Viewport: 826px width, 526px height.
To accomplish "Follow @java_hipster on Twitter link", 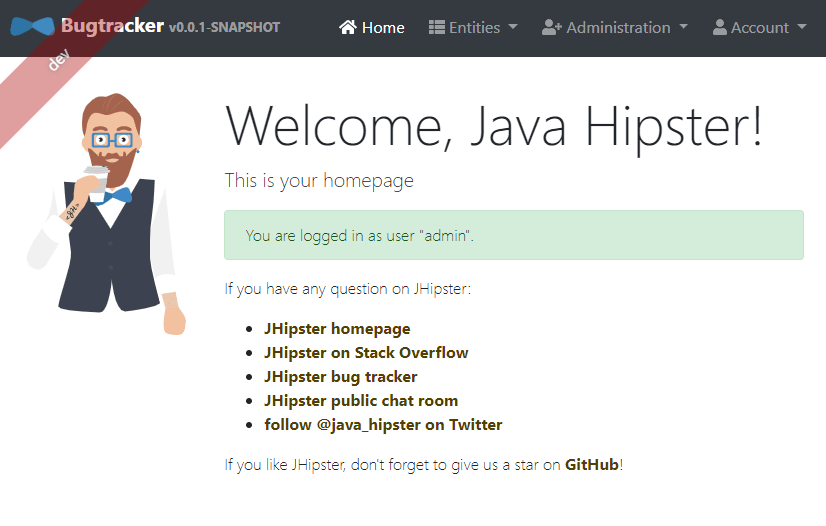I will point(383,424).
